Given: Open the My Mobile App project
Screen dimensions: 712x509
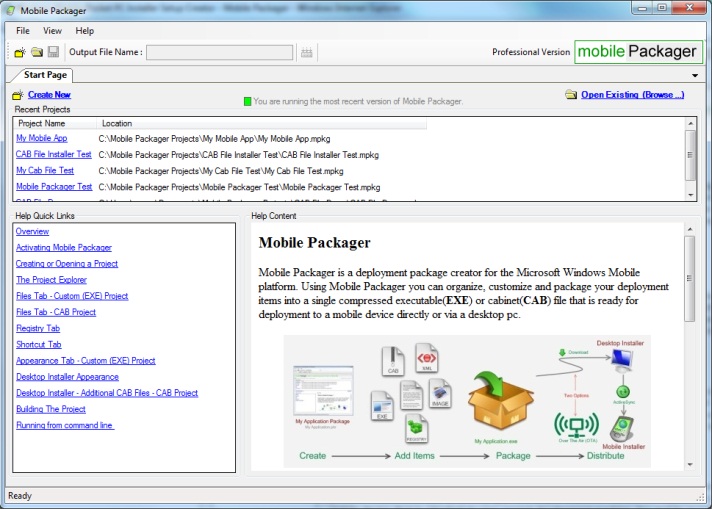Looking at the screenshot, I should click(42, 138).
